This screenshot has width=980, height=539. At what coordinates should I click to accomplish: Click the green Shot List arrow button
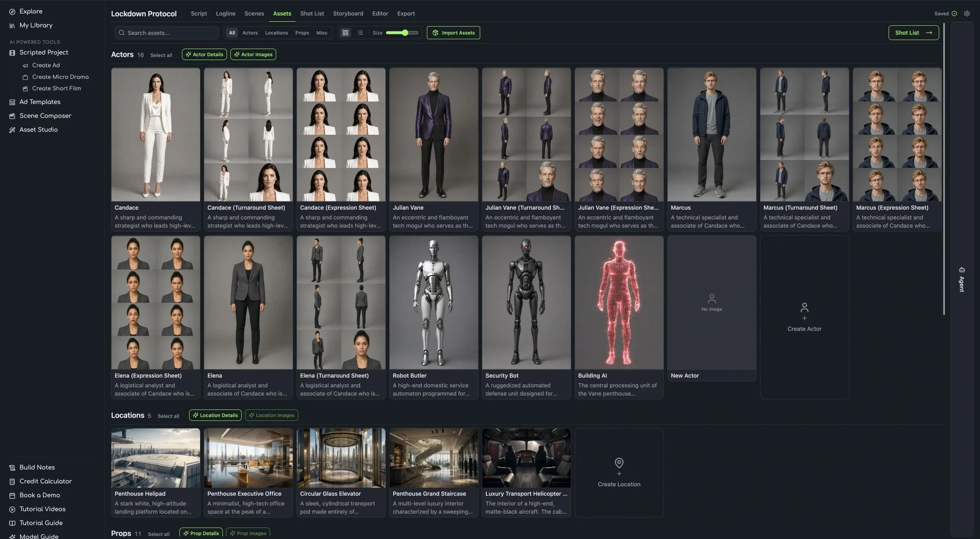(913, 33)
